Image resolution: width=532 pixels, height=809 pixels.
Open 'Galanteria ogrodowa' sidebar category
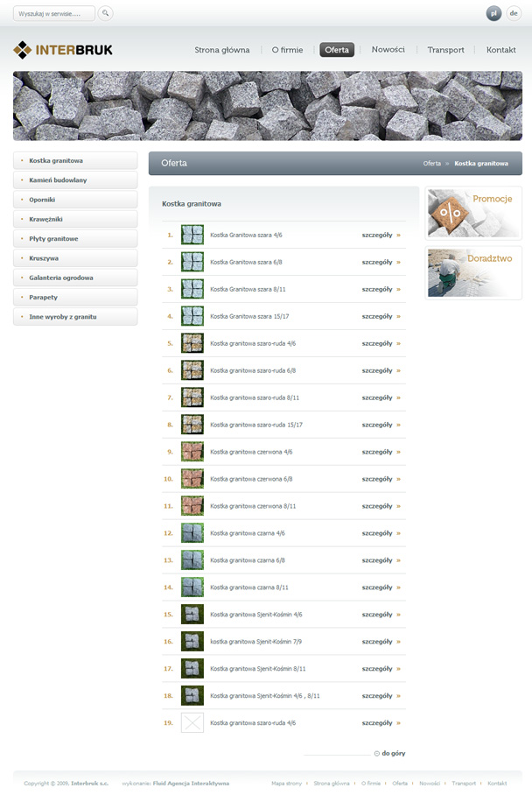pyautogui.click(x=60, y=278)
